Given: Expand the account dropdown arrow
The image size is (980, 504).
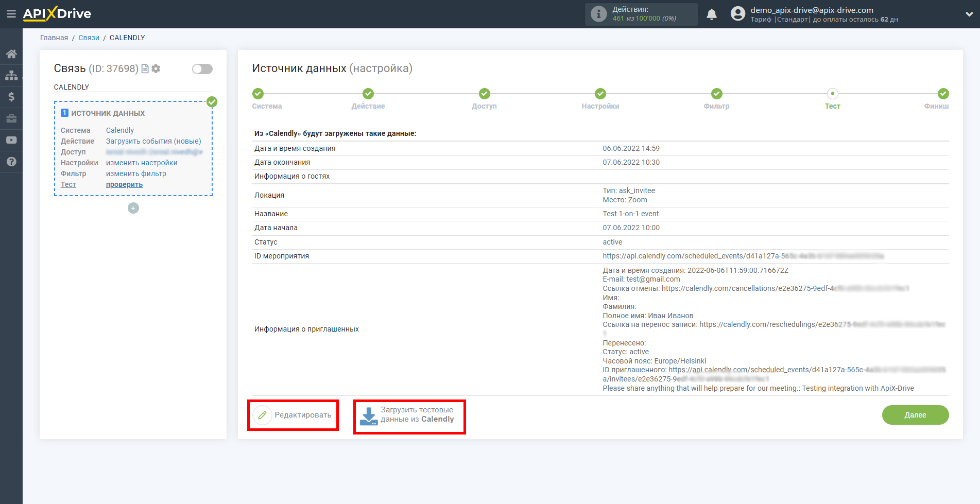Looking at the screenshot, I should 969,14.
